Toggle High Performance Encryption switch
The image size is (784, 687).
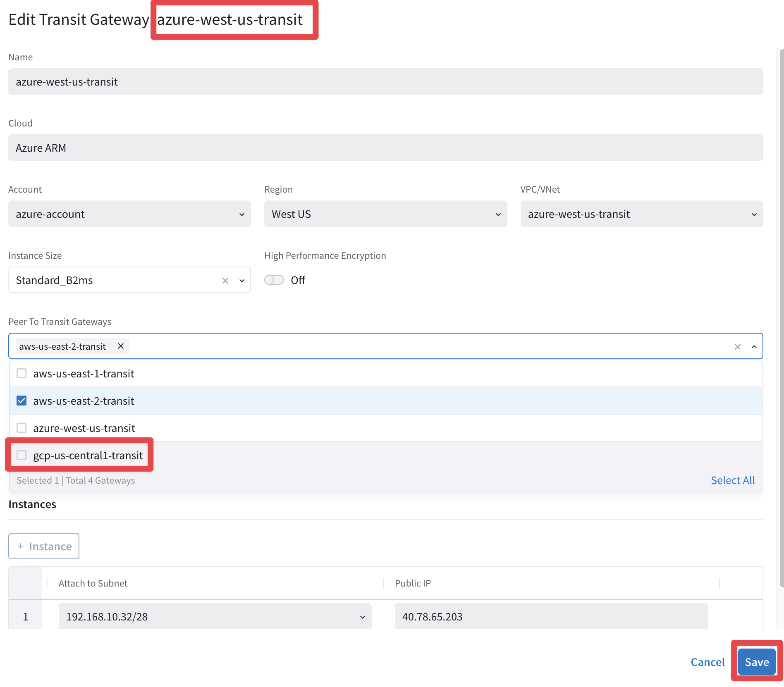point(274,280)
